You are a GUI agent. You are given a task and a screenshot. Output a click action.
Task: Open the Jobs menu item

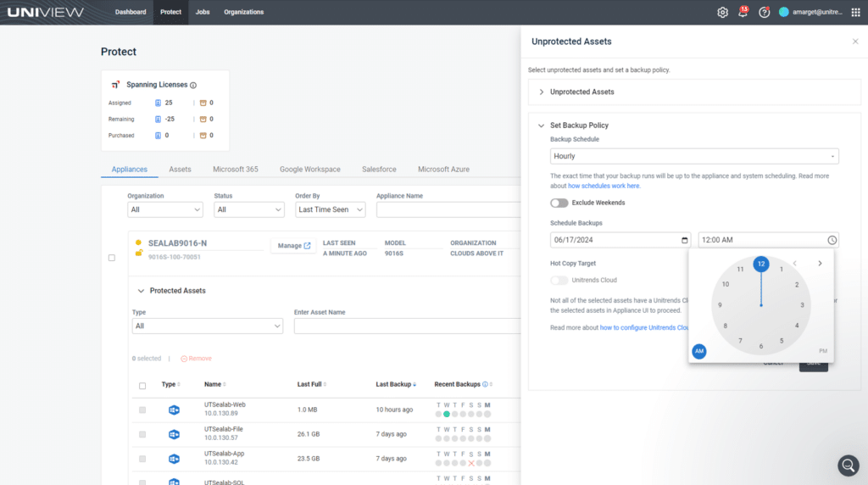click(x=203, y=12)
